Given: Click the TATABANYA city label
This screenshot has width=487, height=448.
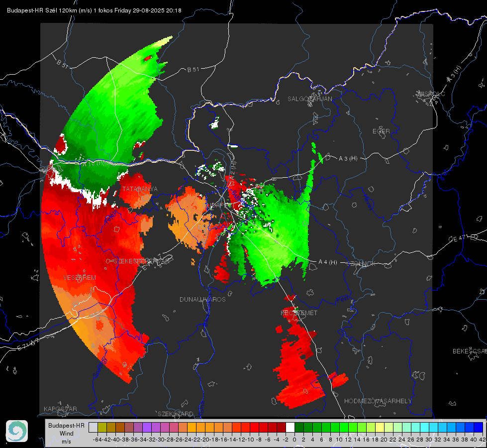Looking at the screenshot, I should click(140, 189).
